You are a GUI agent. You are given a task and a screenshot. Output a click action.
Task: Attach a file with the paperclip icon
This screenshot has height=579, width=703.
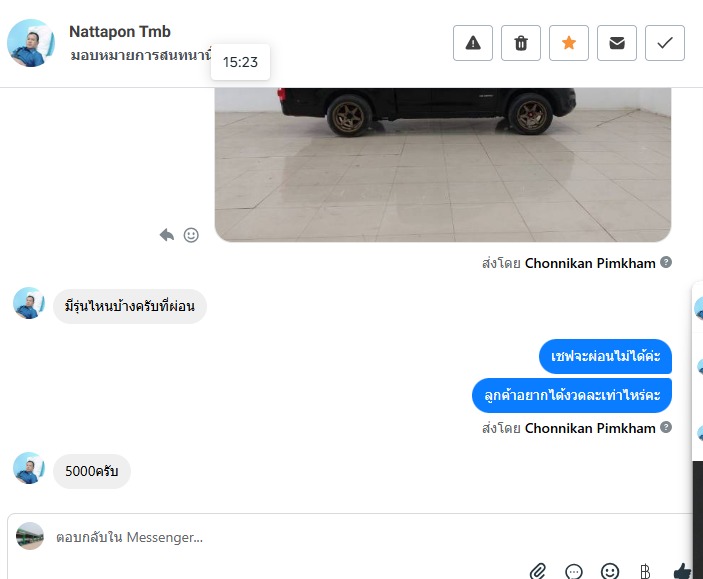(x=538, y=571)
